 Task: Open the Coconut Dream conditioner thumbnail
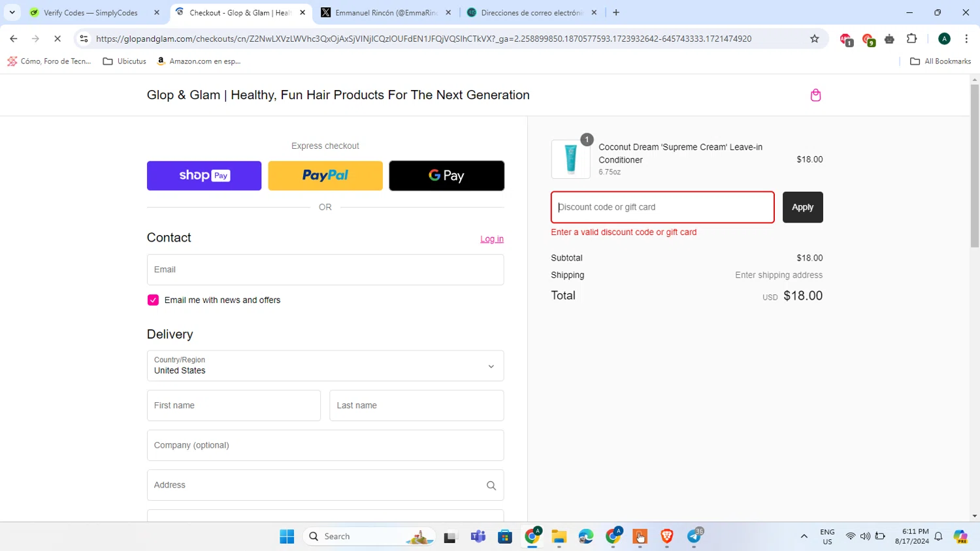570,159
